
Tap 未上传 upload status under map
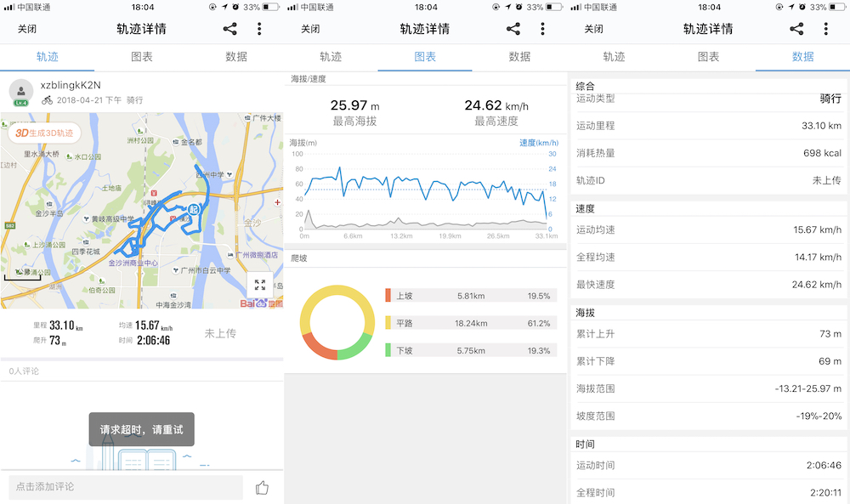220,333
